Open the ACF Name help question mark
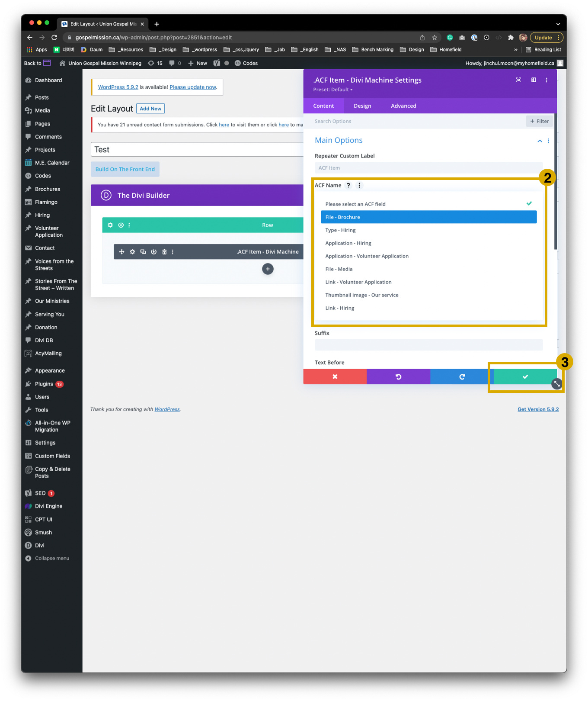Screen dimensions: 588x701 [348, 185]
